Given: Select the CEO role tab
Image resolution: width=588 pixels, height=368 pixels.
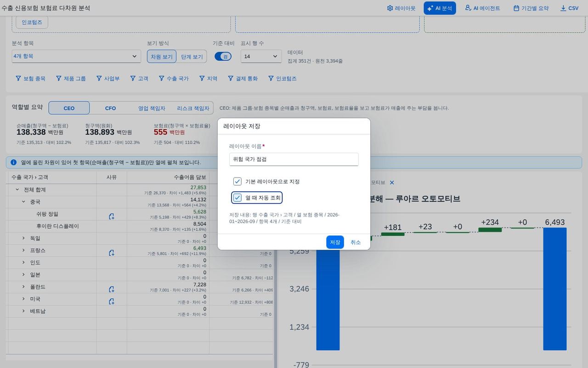Looking at the screenshot, I should click(x=69, y=108).
